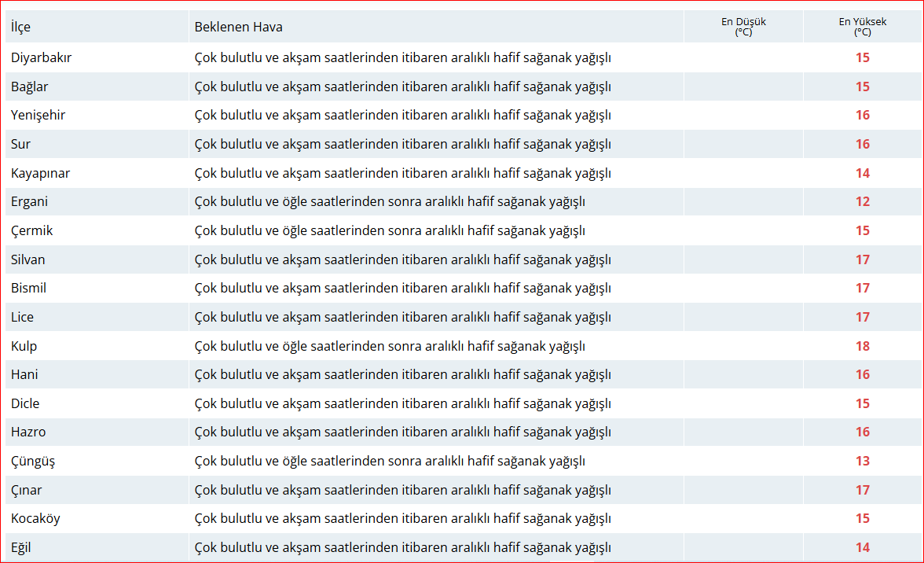Viewport: 924px width, 563px height.
Task: Click the forecast text in the Bismil row
Action: (x=402, y=289)
